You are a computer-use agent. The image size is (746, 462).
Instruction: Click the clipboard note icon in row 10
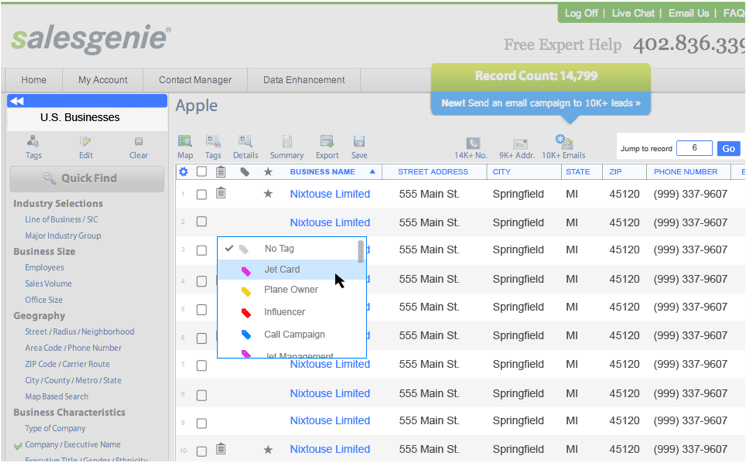point(221,448)
